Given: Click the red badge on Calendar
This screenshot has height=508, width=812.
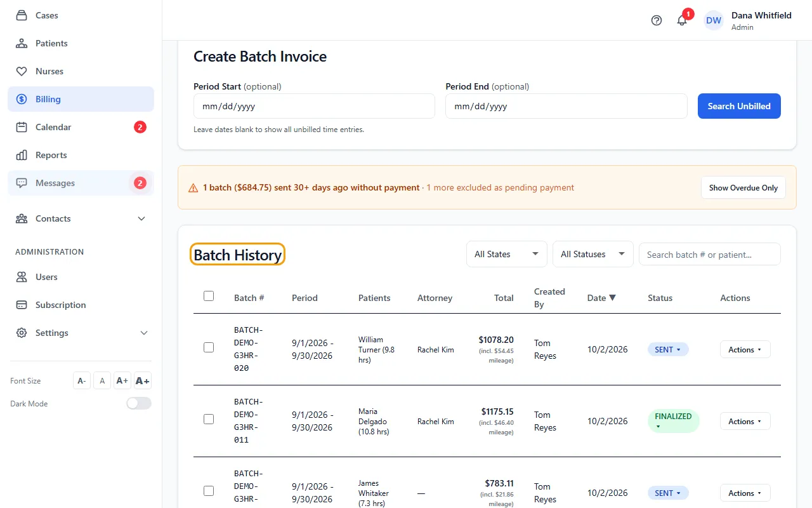Looking at the screenshot, I should pos(140,127).
